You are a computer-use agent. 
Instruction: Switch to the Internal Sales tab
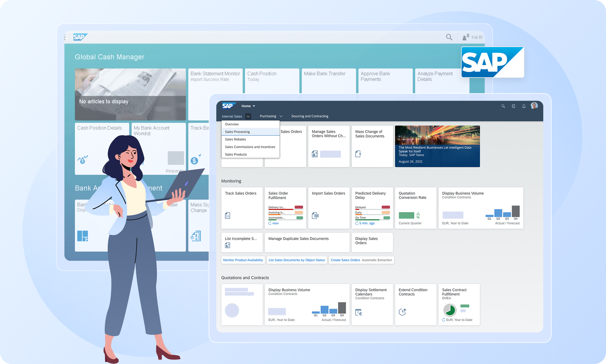click(232, 116)
